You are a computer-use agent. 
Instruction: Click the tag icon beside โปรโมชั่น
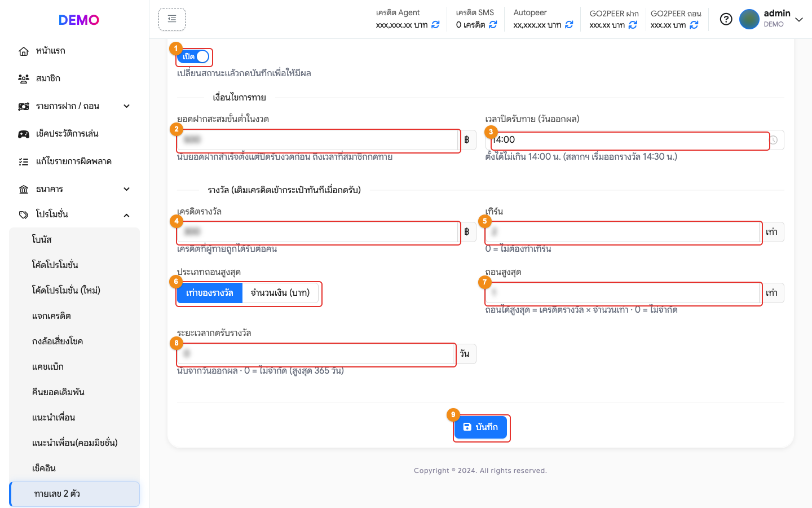(x=24, y=215)
